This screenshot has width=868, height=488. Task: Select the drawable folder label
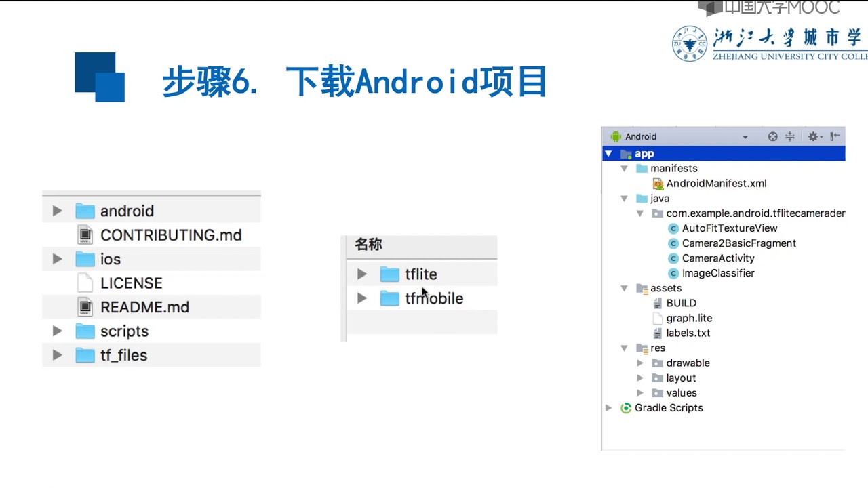coord(688,363)
